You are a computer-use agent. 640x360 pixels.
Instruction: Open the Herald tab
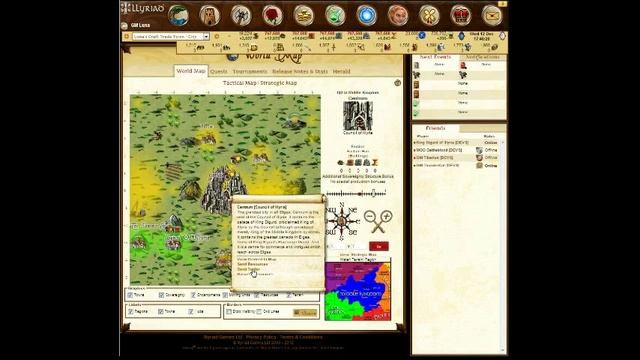342,71
